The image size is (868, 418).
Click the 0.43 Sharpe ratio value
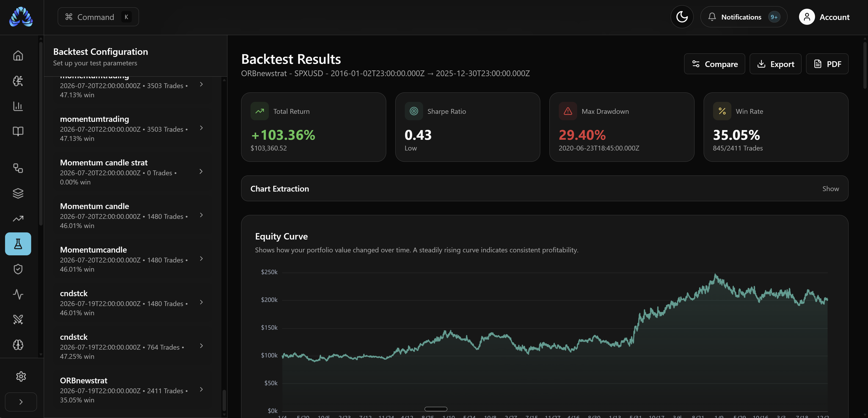(418, 135)
